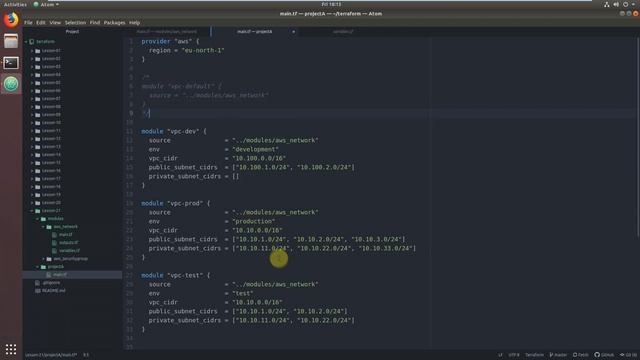Viewport: 640px width, 360px height.
Task: Open the File menu
Action: click(x=28, y=23)
